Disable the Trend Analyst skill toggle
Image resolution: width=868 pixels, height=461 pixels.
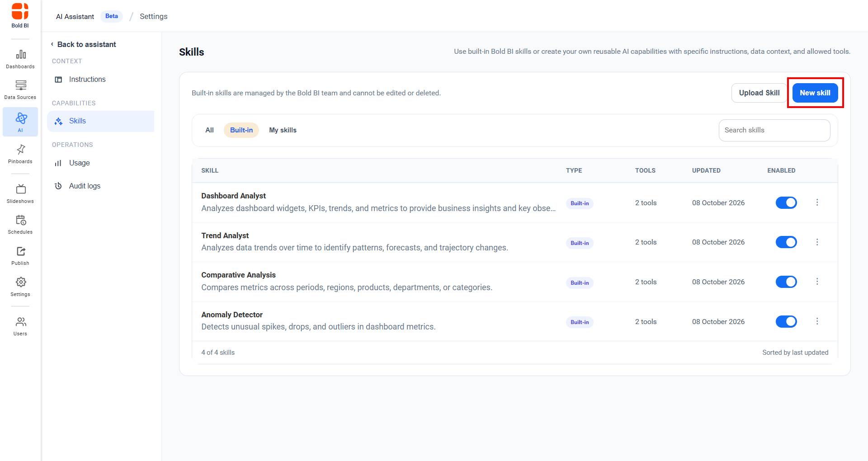click(786, 242)
